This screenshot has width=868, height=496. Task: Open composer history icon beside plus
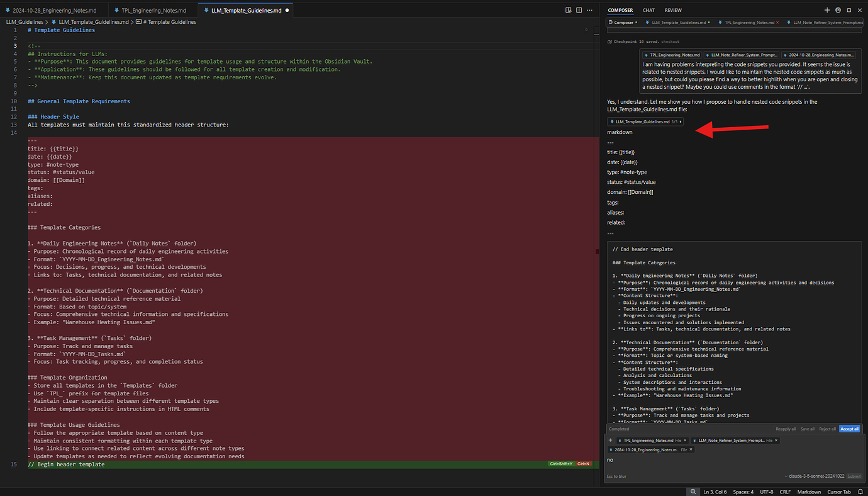pos(837,9)
